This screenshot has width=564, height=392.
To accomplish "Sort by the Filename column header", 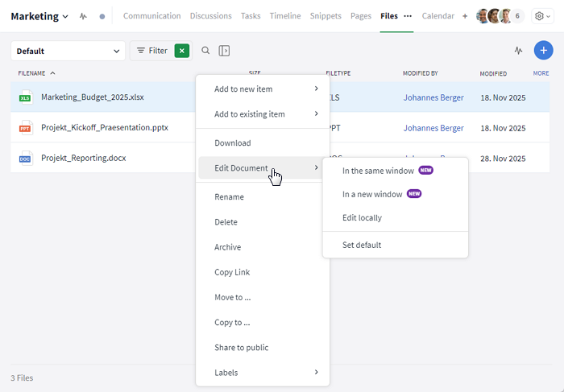I will pyautogui.click(x=32, y=73).
